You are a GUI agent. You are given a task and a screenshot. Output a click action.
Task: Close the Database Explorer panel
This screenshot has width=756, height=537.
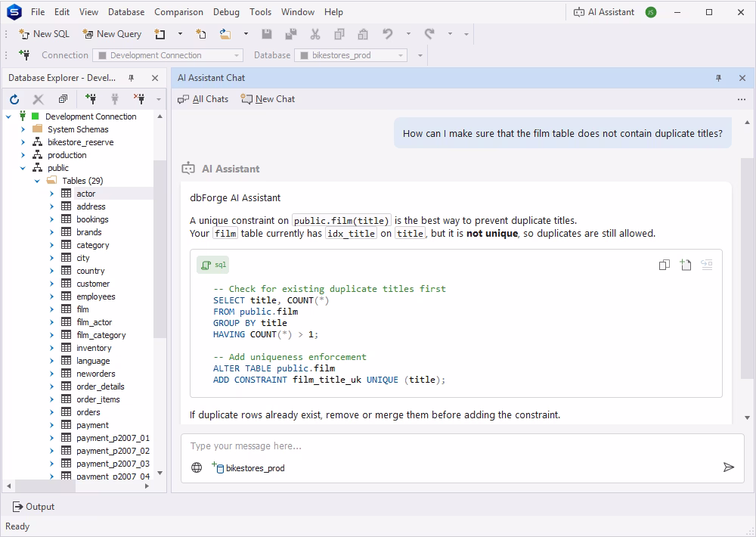tap(155, 78)
